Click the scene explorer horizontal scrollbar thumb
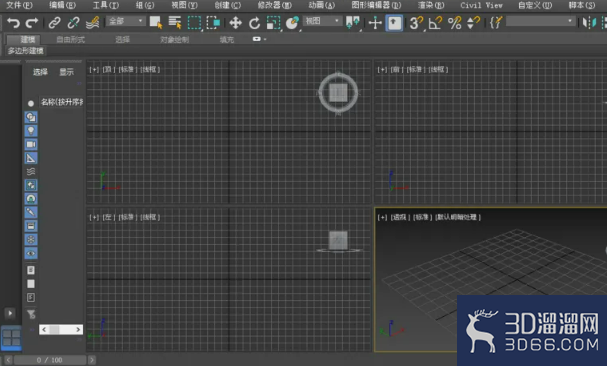The height and width of the screenshot is (366, 607). click(54, 330)
